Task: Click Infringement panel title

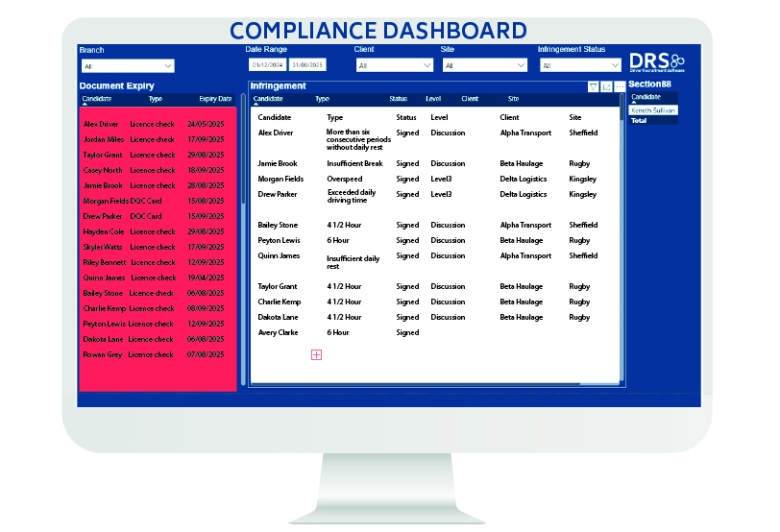Action: [278, 85]
